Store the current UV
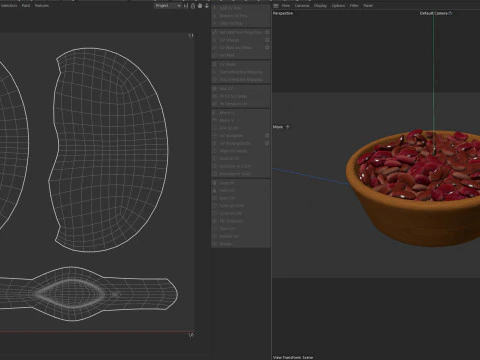This screenshot has width=480, height=360. (241, 229)
